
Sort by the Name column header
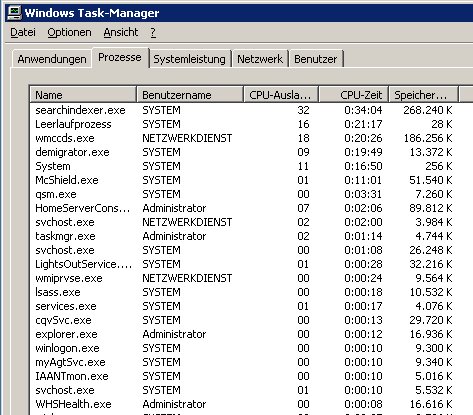point(83,95)
